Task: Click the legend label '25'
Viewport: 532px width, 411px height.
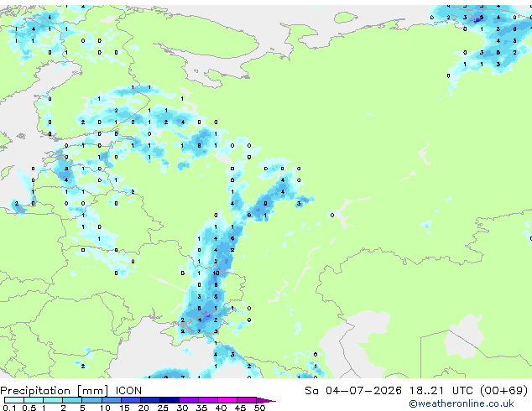Action: pos(163,408)
